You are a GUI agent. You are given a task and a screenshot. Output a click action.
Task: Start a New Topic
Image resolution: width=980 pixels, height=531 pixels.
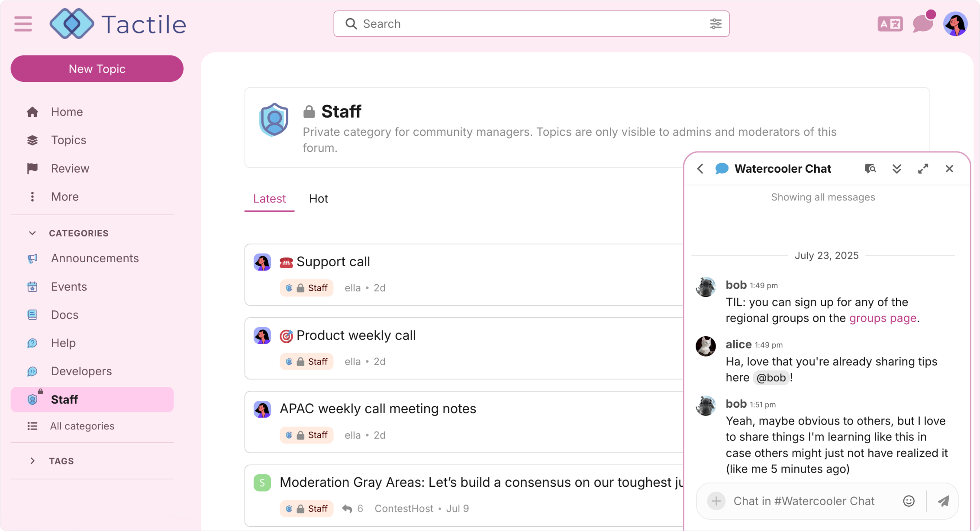97,68
